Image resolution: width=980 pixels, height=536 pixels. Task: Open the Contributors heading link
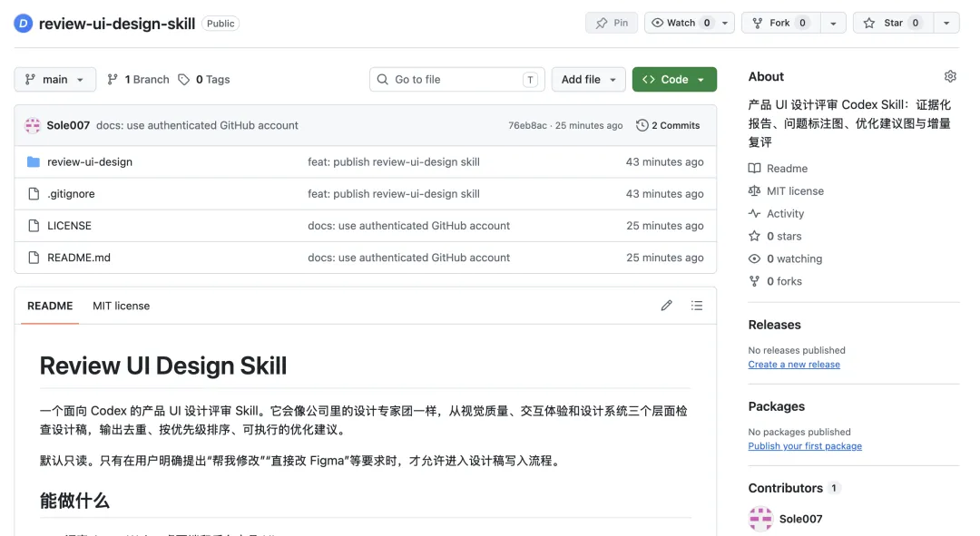(786, 488)
